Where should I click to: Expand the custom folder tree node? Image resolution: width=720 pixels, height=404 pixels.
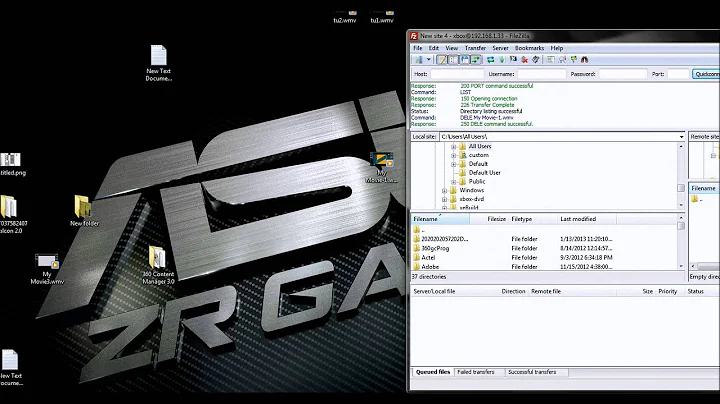[454, 155]
